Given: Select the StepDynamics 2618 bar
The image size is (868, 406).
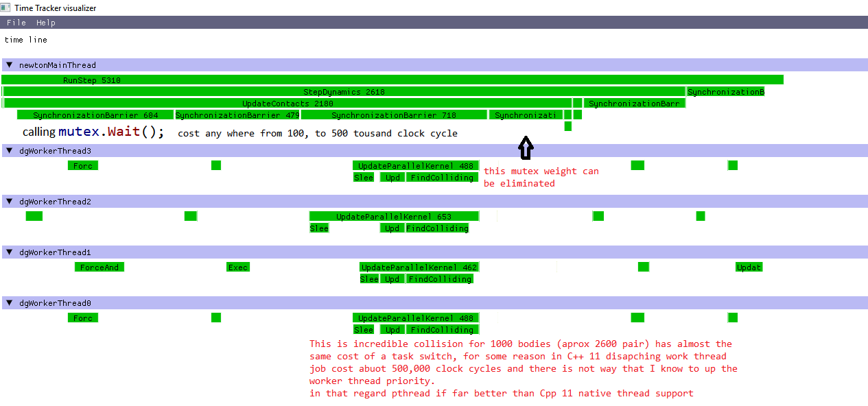Looking at the screenshot, I should click(x=344, y=92).
